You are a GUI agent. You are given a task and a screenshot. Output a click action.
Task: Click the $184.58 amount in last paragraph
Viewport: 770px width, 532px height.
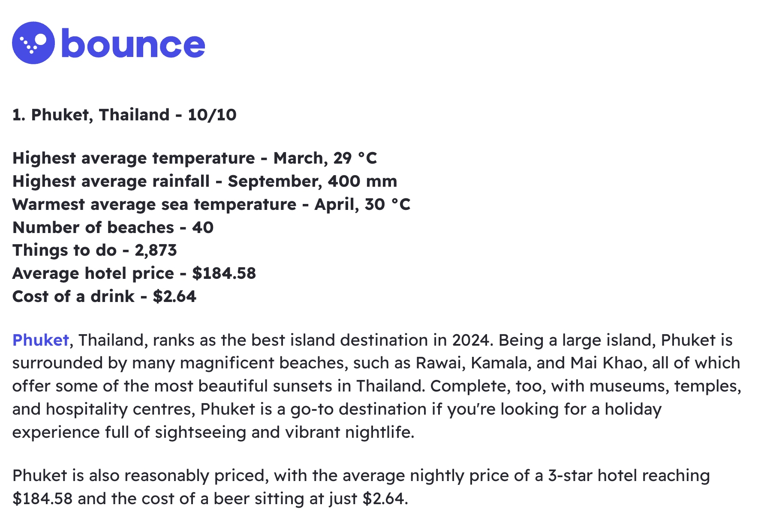pos(42,499)
